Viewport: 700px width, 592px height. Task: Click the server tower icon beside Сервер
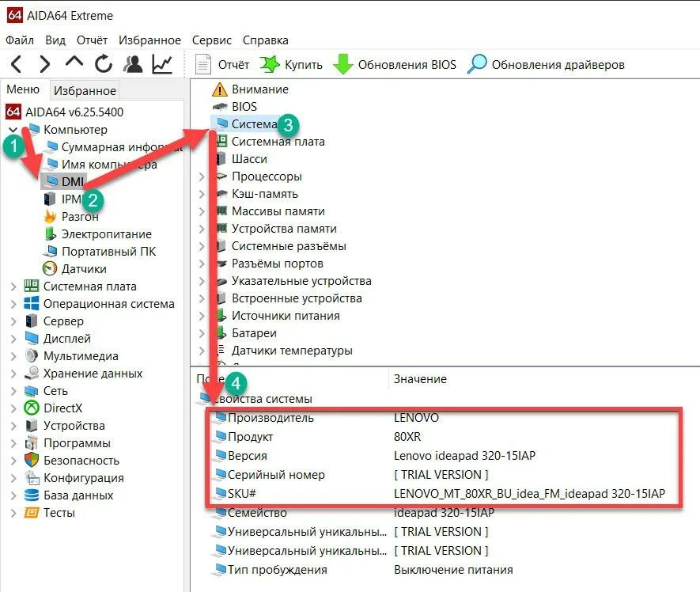[x=32, y=321]
